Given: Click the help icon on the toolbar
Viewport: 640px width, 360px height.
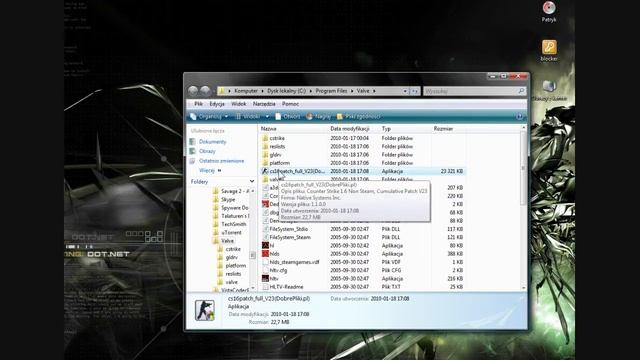Looking at the screenshot, I should [519, 117].
